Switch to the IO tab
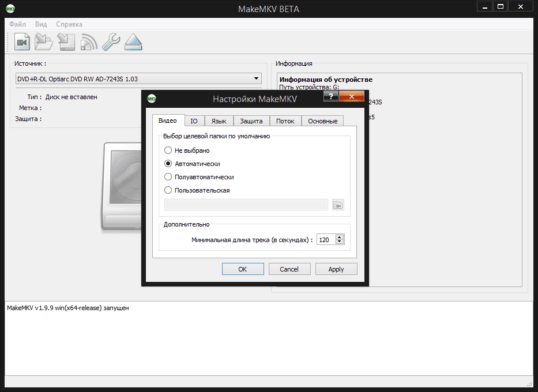Screen dimensions: 538x392 click(194, 121)
